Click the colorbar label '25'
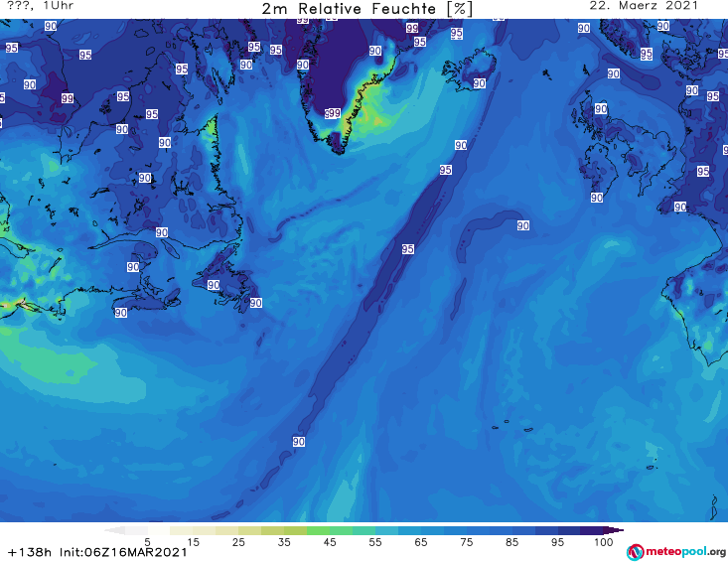The height and width of the screenshot is (562, 728). (238, 541)
